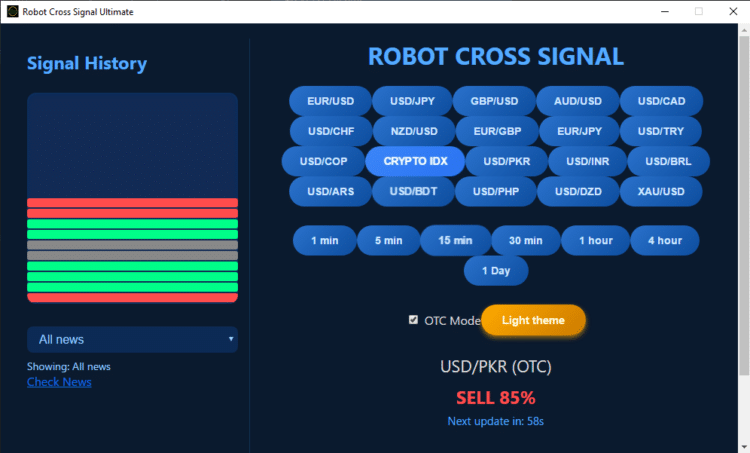Select the EUR/USD currency pair
This screenshot has height=453, width=750.
[331, 101]
